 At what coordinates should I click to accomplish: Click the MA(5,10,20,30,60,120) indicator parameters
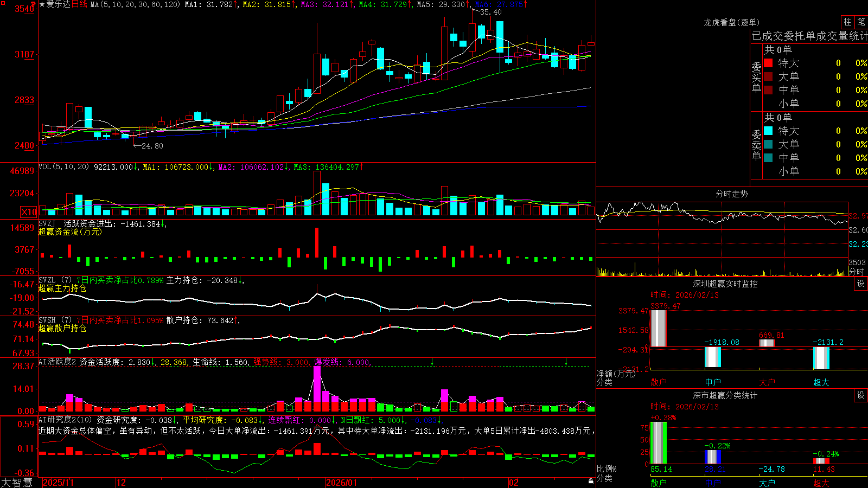[x=135, y=4]
